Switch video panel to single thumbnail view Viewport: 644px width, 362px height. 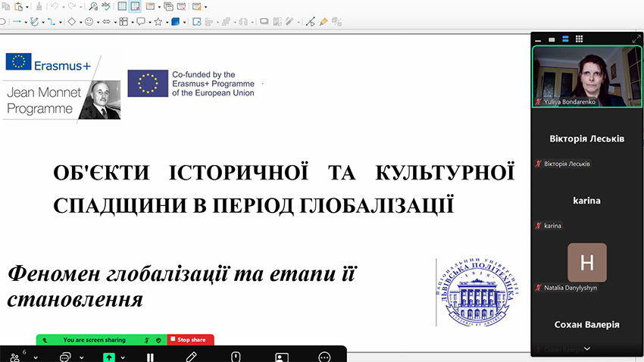point(552,39)
